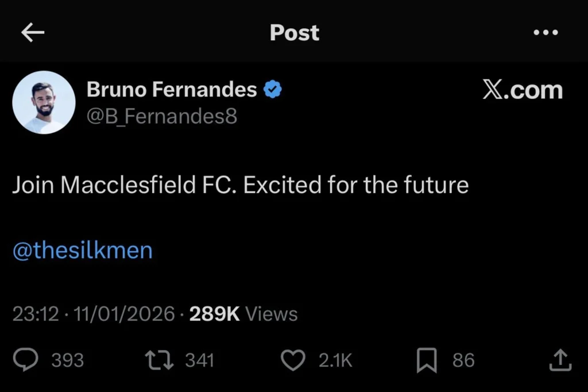The height and width of the screenshot is (392, 588).
Task: Click the share upload icon
Action: point(560,360)
